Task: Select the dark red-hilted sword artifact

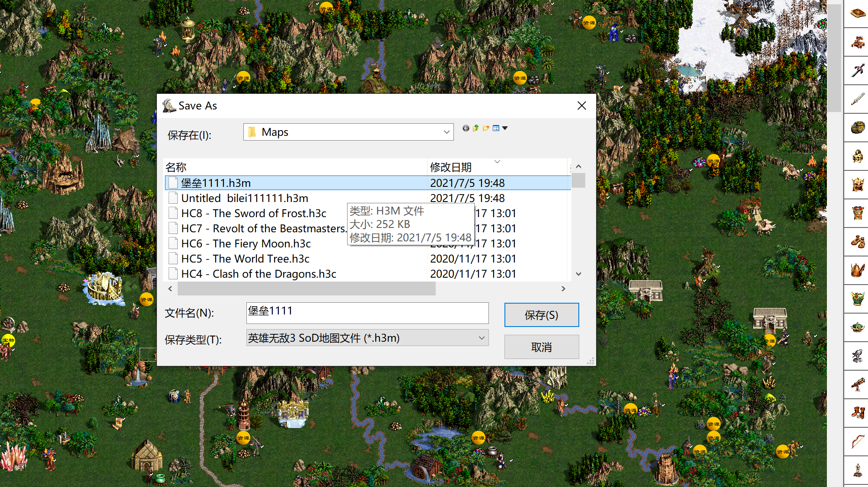Action: point(858,70)
